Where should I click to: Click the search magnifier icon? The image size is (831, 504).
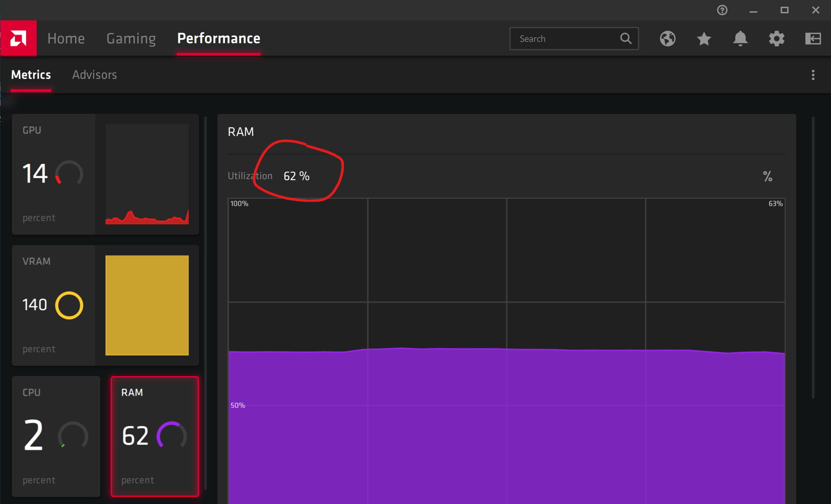click(x=626, y=39)
